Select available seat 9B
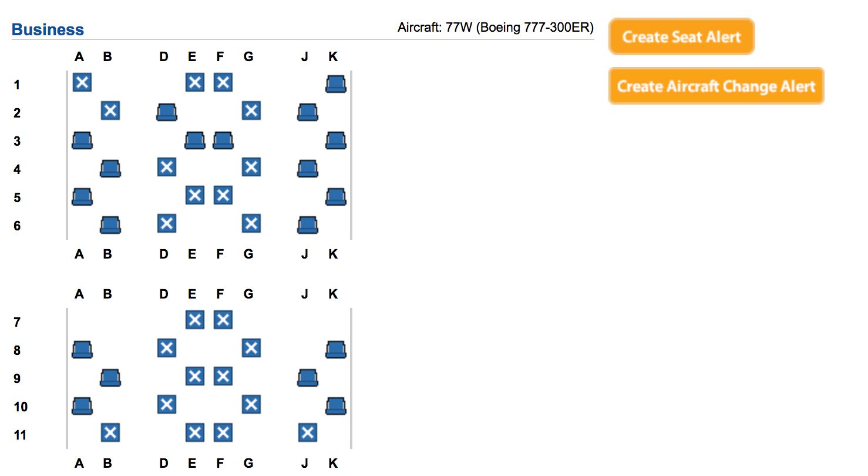 pyautogui.click(x=110, y=378)
